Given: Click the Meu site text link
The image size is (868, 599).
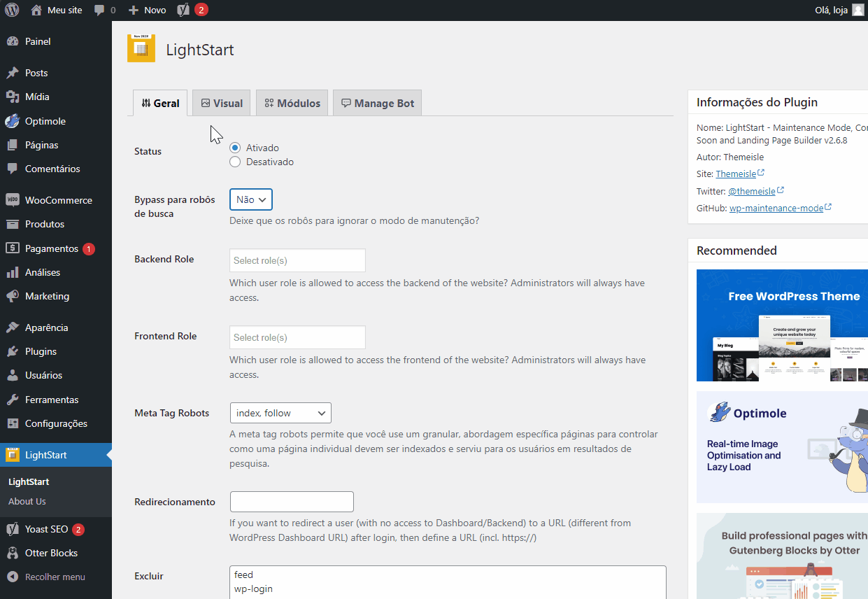Looking at the screenshot, I should (x=65, y=10).
